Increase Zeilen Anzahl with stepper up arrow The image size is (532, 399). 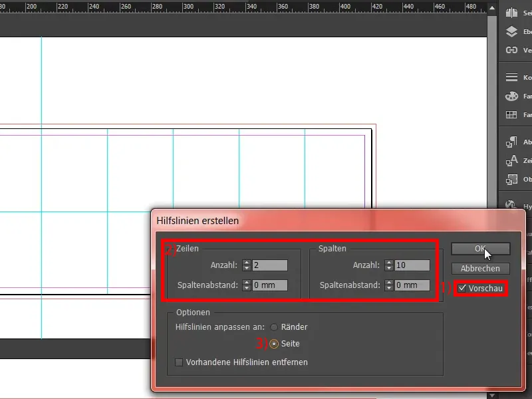pyautogui.click(x=247, y=263)
